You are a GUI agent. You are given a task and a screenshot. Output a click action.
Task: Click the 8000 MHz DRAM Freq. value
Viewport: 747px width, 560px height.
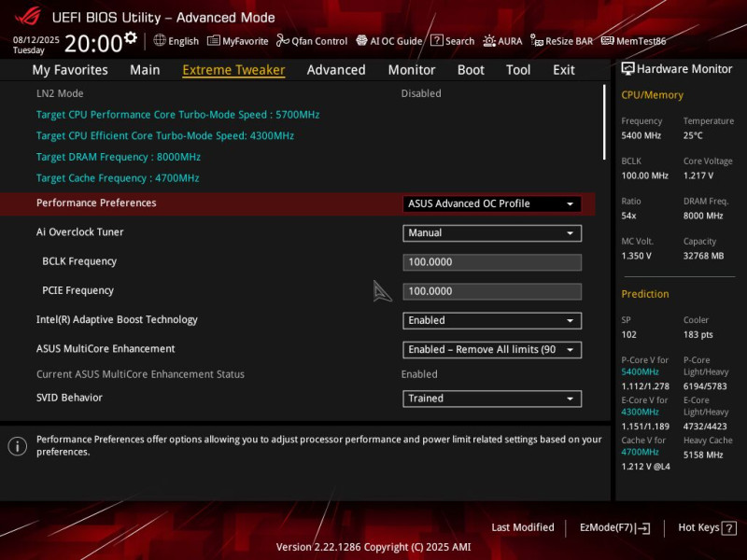pos(703,216)
